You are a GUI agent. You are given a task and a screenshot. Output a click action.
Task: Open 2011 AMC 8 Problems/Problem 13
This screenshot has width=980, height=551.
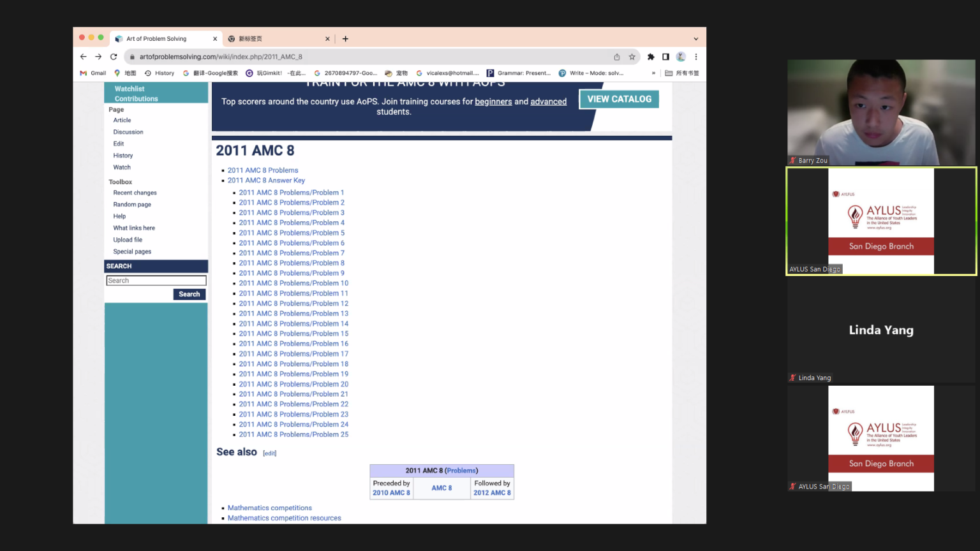point(293,314)
